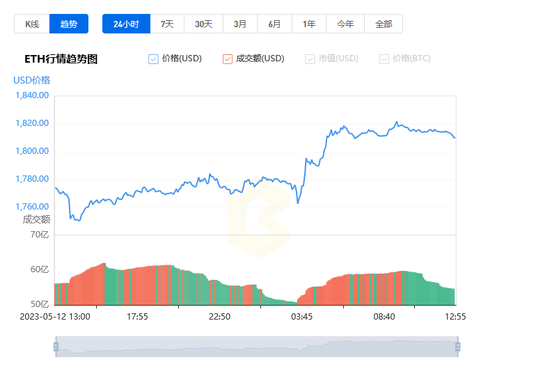Viewport: 543px width, 392px height.
Task: Click the left range slider handle
Action: tap(56, 346)
